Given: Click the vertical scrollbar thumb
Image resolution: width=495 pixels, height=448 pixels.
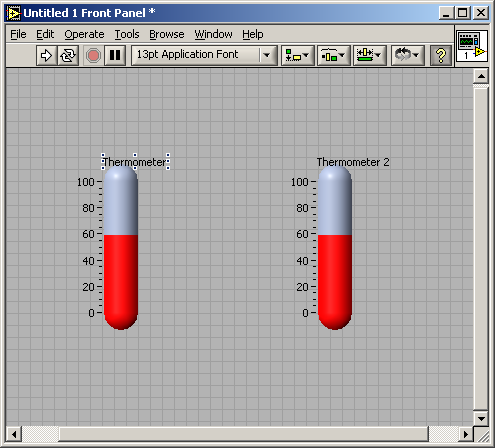Looking at the screenshot, I should tap(481, 249).
